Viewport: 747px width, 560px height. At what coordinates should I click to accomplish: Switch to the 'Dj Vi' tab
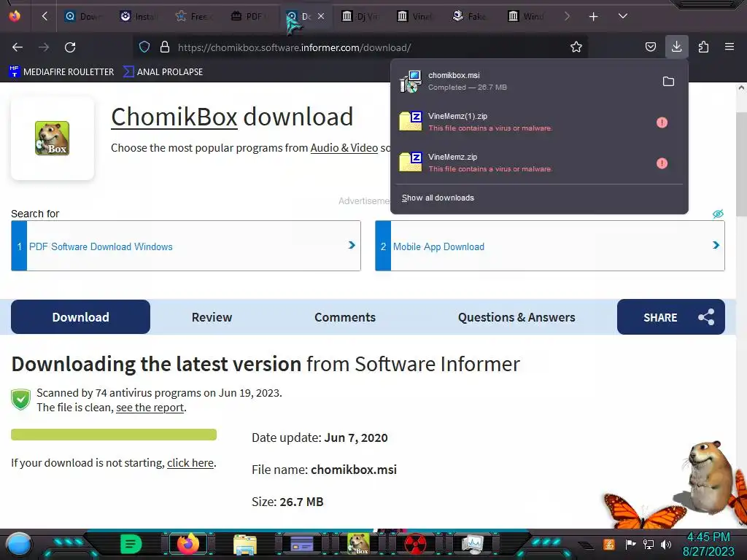click(x=360, y=16)
